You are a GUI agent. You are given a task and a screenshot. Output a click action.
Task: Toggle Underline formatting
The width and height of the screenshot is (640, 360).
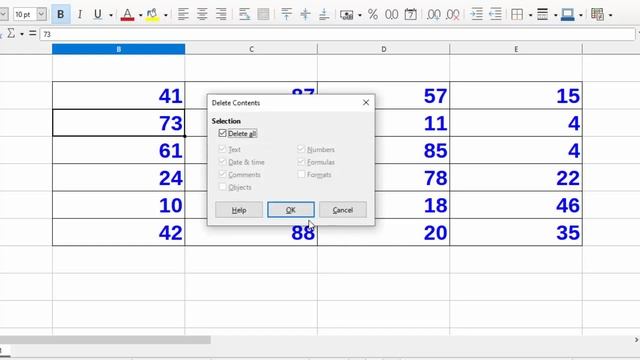click(x=98, y=15)
